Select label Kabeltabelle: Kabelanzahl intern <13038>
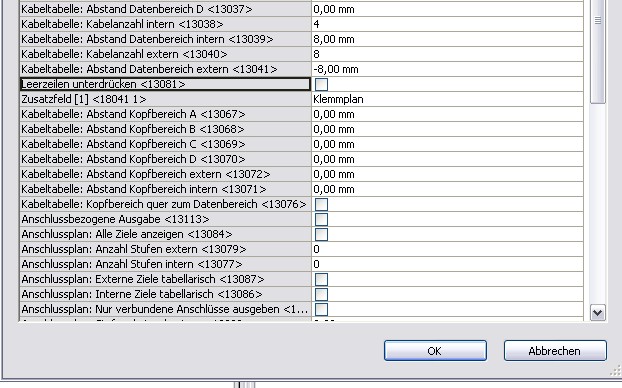This screenshot has height=388, width=622. tap(165, 24)
